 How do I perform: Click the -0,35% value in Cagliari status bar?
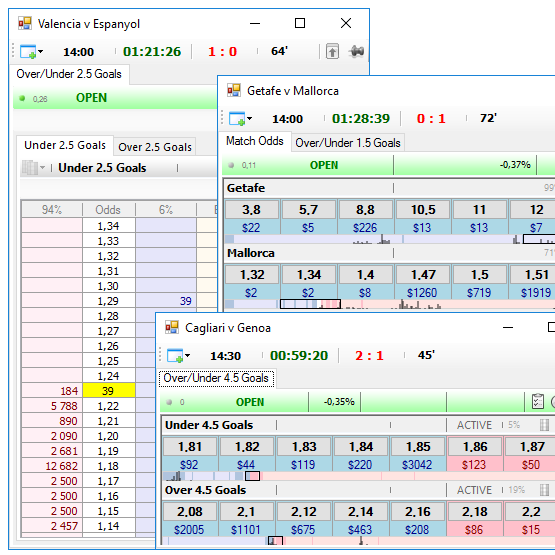click(x=339, y=402)
